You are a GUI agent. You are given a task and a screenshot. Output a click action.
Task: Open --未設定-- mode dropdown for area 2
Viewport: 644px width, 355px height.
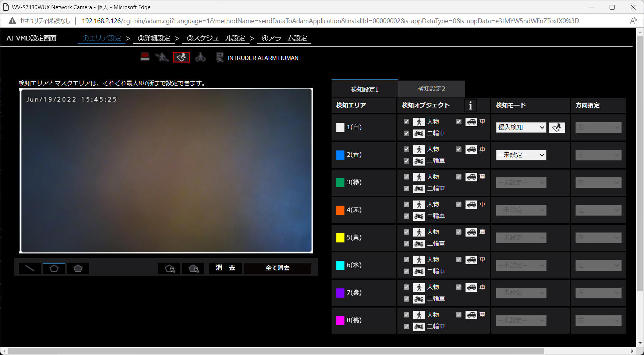pyautogui.click(x=521, y=155)
